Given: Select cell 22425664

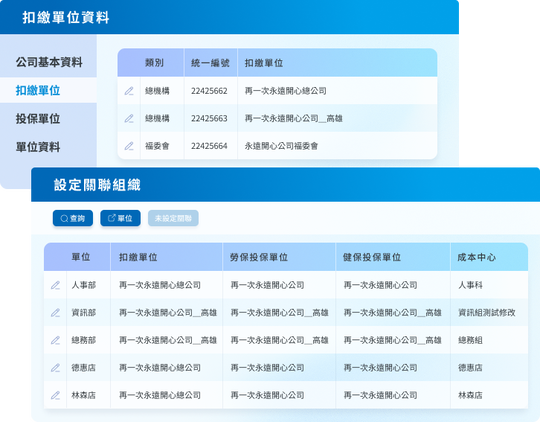Looking at the screenshot, I should (x=209, y=146).
